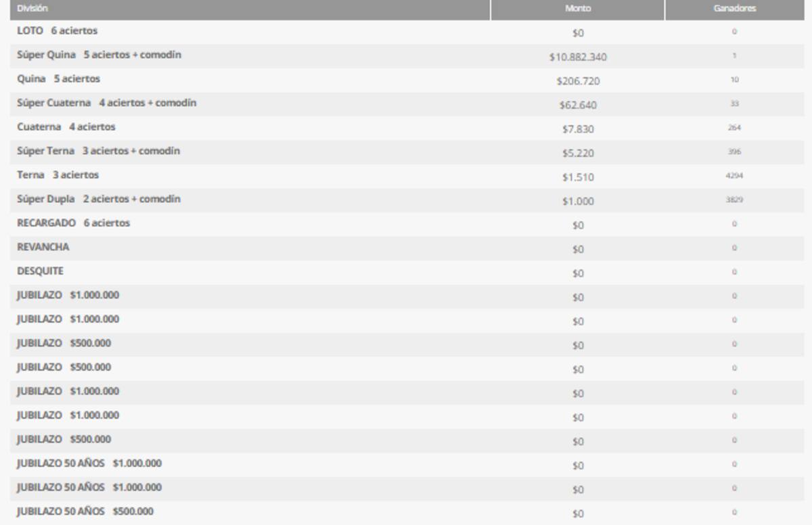Image resolution: width=812 pixels, height=525 pixels.
Task: Click the Ganadores column header
Action: click(x=734, y=9)
